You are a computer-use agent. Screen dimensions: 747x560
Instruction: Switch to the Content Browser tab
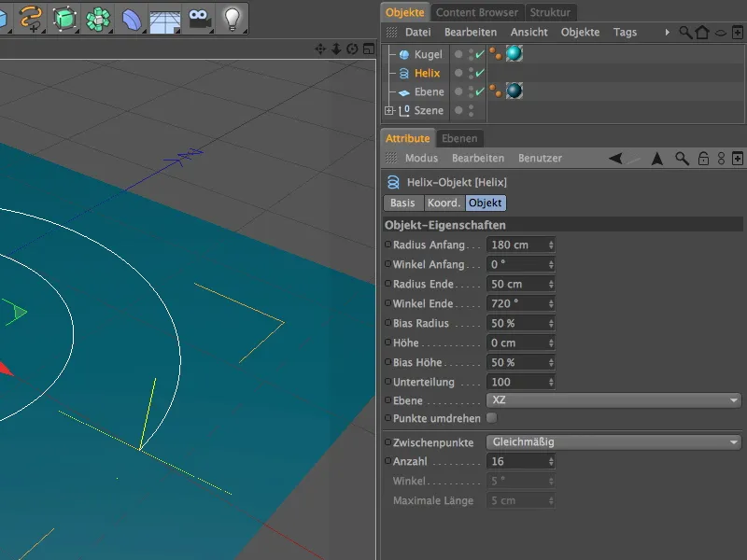click(476, 12)
